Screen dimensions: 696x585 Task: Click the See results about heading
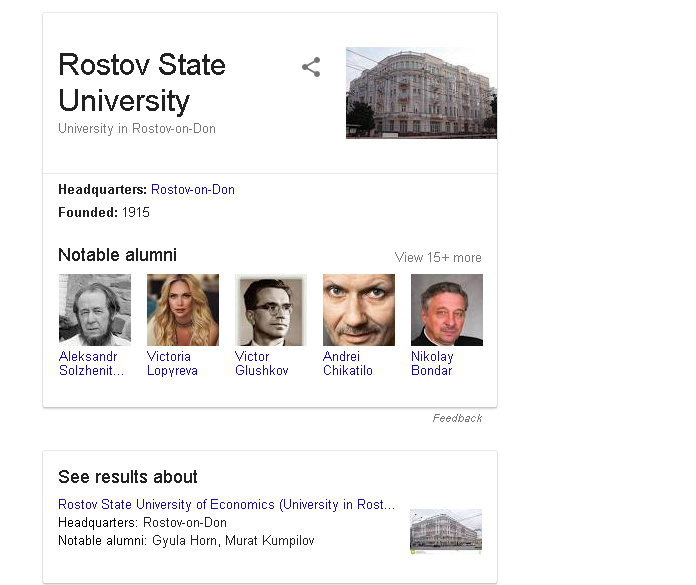[128, 477]
